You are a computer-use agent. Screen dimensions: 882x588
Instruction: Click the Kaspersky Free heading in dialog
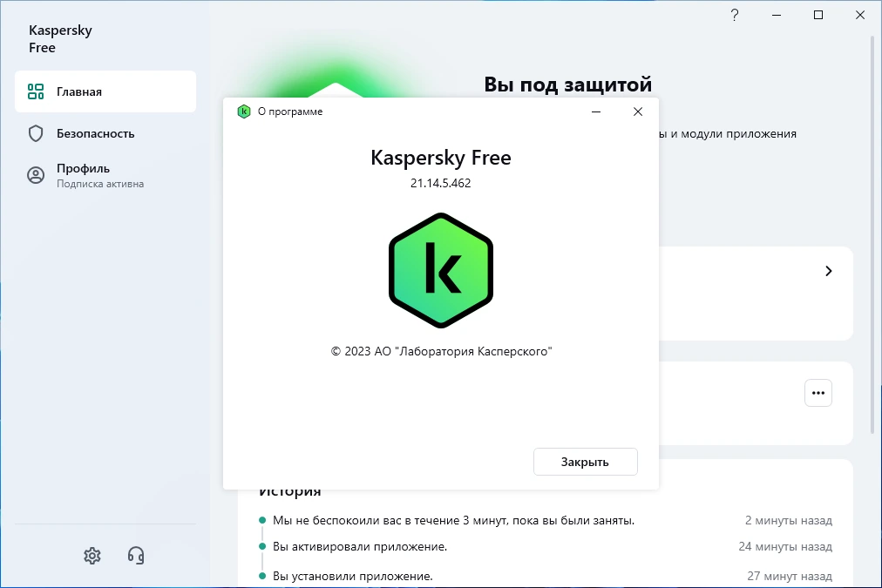click(x=440, y=158)
